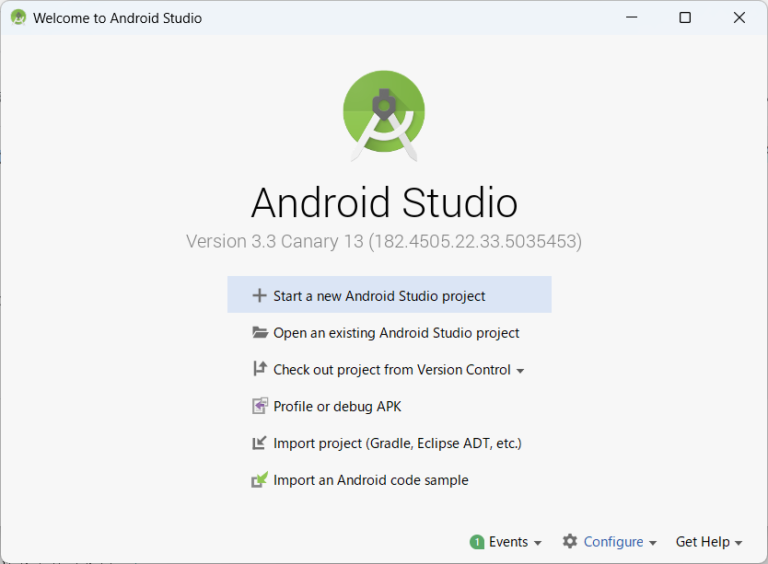Select "Import project (Gradle, Eclipse ADT, etc.)" text
The image size is (768, 564).
397,443
